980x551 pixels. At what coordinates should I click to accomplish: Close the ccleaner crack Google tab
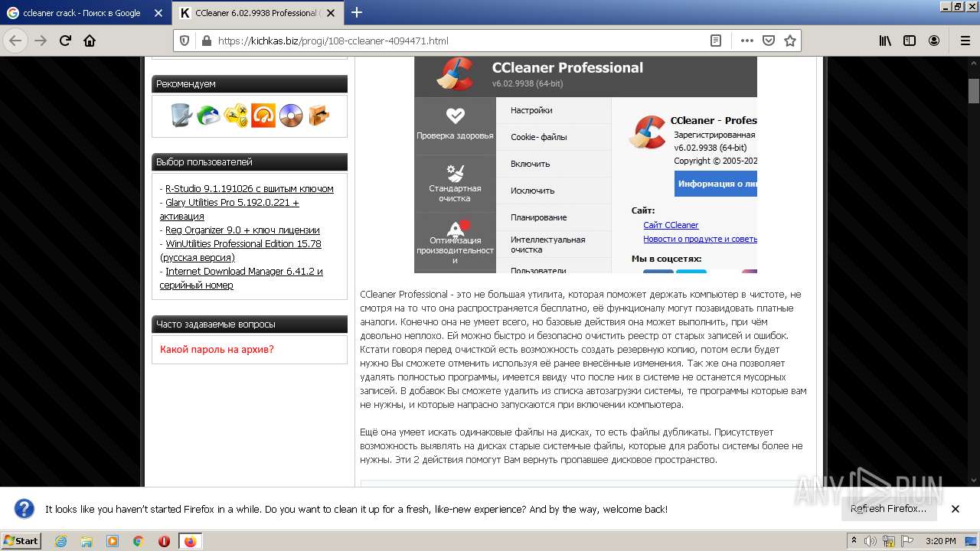(x=158, y=13)
